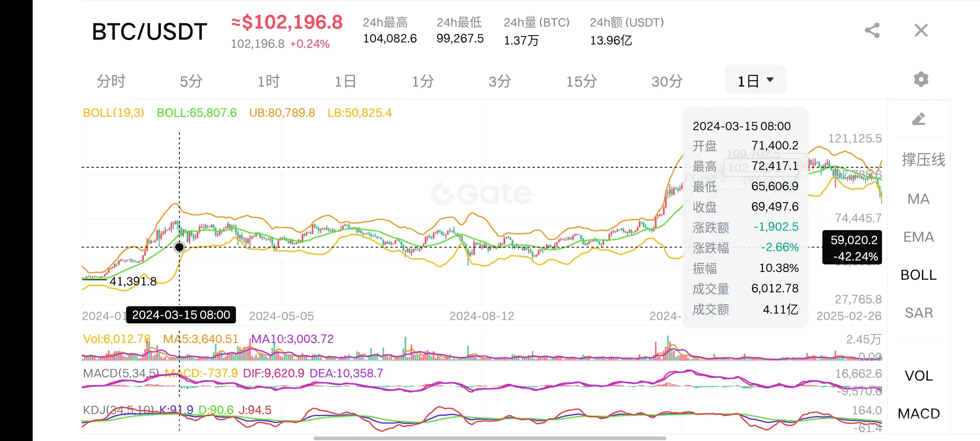Toggle the MA indicator
This screenshot has width=980, height=441.
tap(918, 199)
